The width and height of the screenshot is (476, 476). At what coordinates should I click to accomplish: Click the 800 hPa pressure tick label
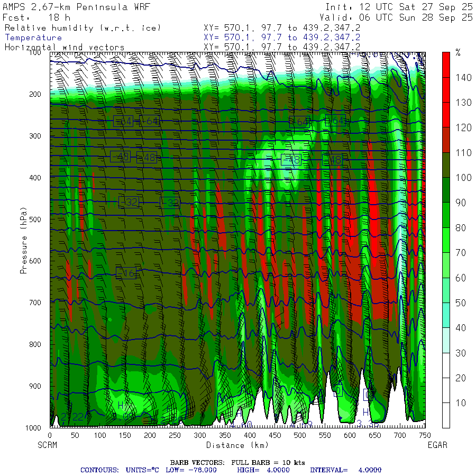click(35, 344)
